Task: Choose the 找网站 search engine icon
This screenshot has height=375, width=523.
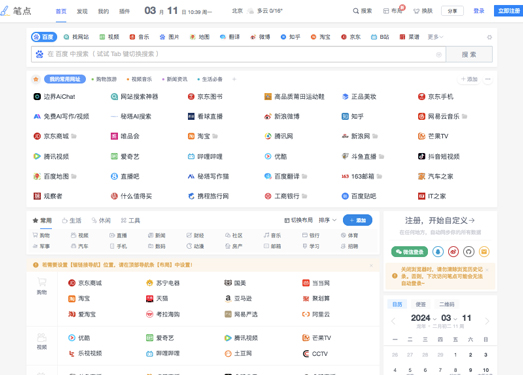Action: point(66,37)
